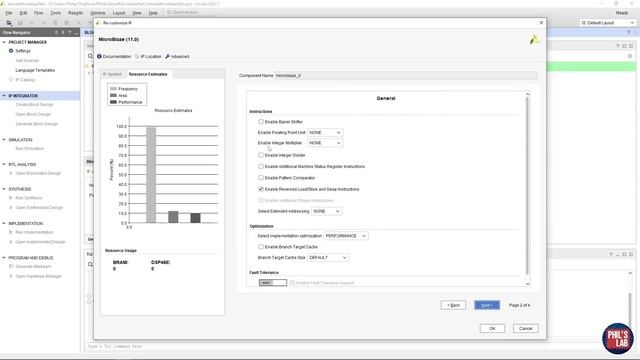
Task: Open the Advanced wrench option
Action: click(177, 57)
